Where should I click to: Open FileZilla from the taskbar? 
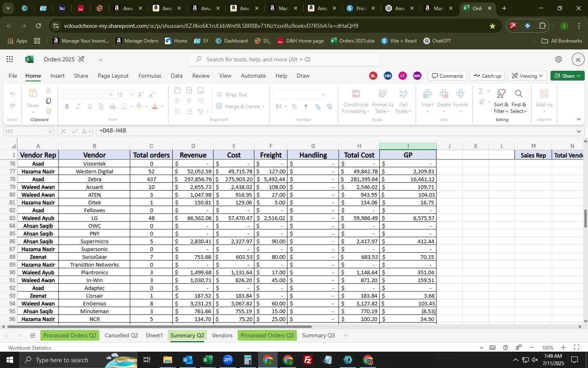click(x=308, y=360)
